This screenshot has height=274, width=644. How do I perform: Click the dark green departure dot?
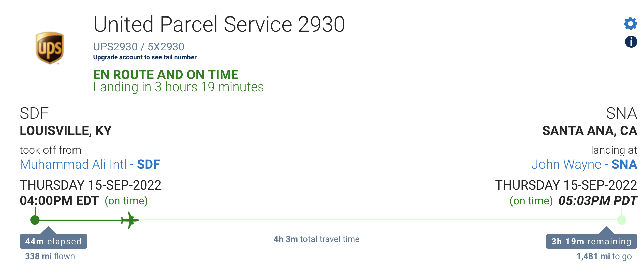point(35,220)
